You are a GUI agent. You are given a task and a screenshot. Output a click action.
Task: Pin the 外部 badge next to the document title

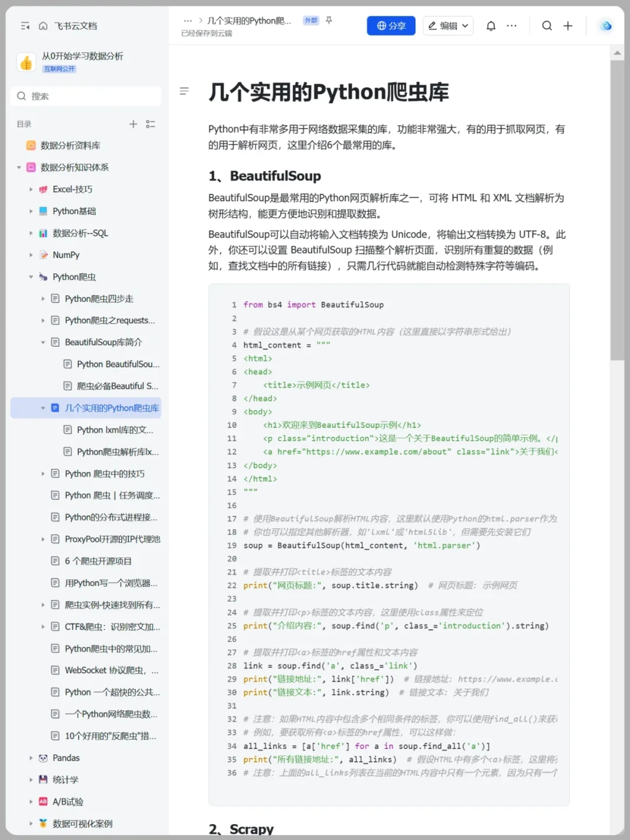pos(310,19)
